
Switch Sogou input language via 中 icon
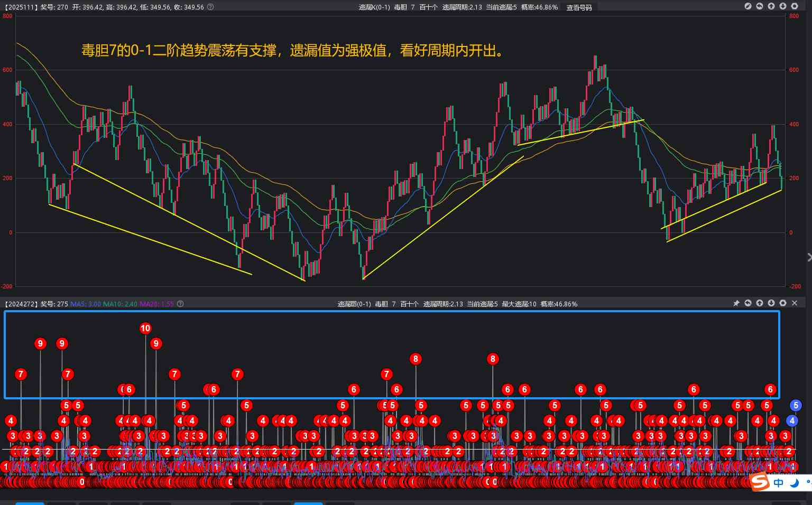pos(778,483)
